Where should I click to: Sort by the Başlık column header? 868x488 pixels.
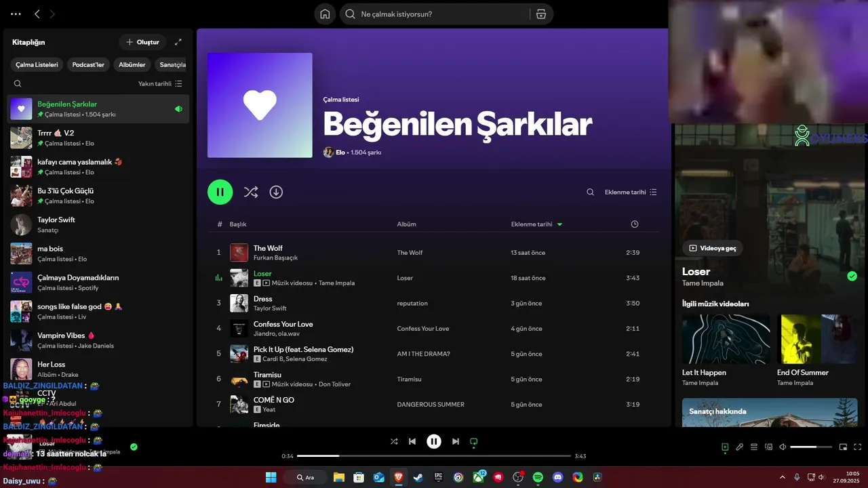click(x=238, y=224)
